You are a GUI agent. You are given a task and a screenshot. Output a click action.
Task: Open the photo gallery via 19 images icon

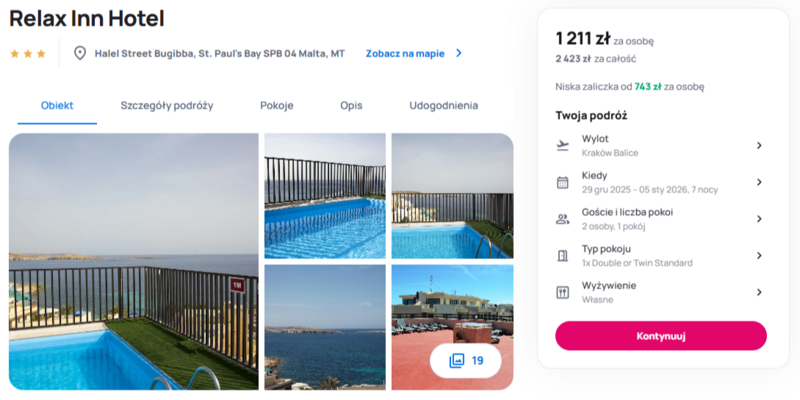[465, 361]
